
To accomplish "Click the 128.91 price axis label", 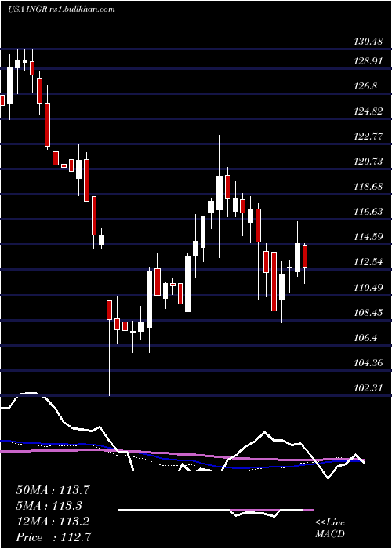I will tap(368, 61).
